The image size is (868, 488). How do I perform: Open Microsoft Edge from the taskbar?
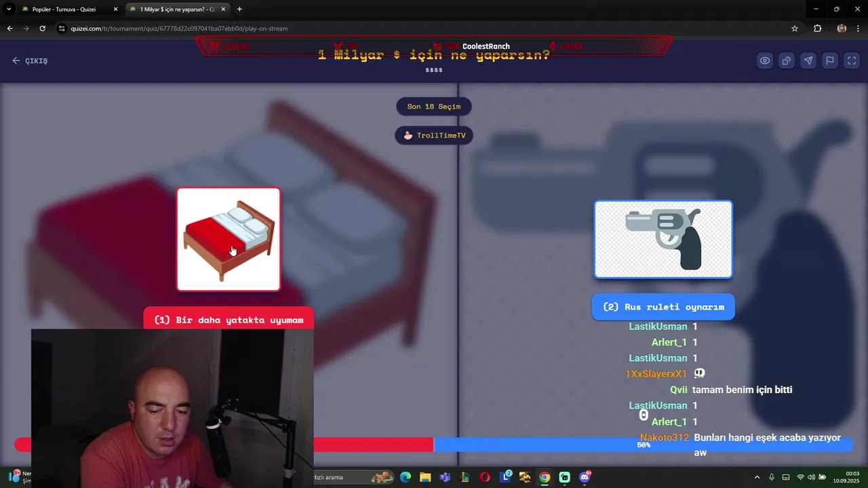point(406,477)
